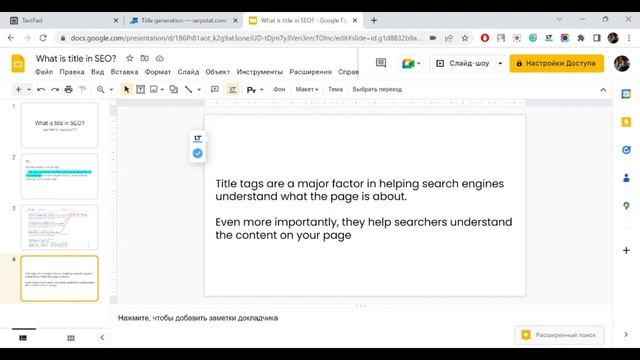The height and width of the screenshot is (360, 640).
Task: Select the shape tool
Action: pos(173,89)
